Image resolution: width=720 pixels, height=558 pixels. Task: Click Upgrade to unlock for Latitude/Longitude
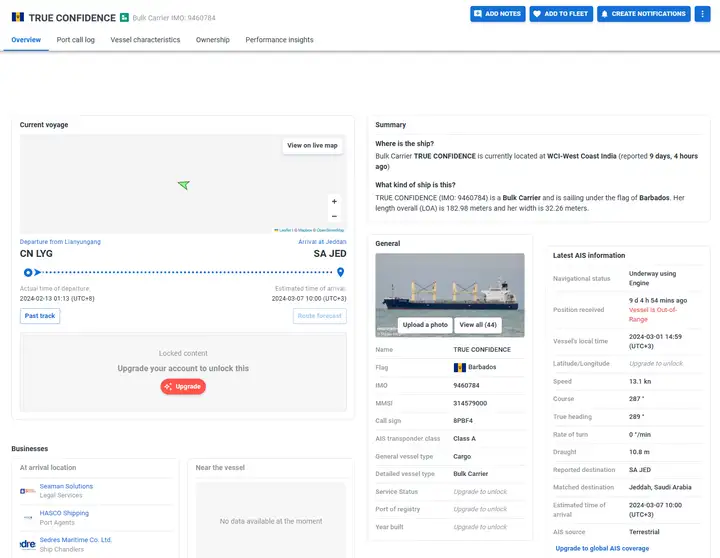(x=656, y=364)
